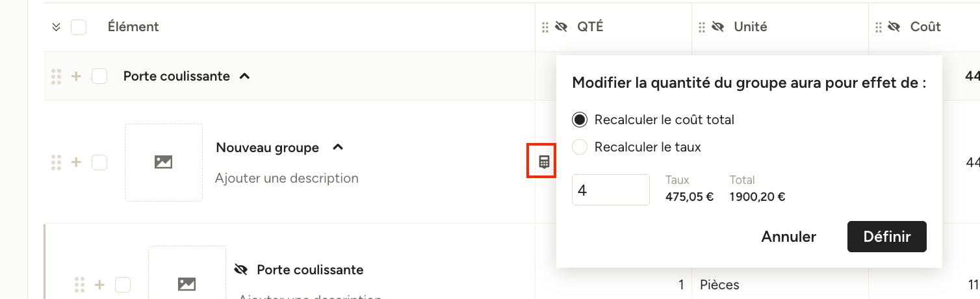The height and width of the screenshot is (299, 980).
Task: Click the Définir button
Action: (886, 237)
